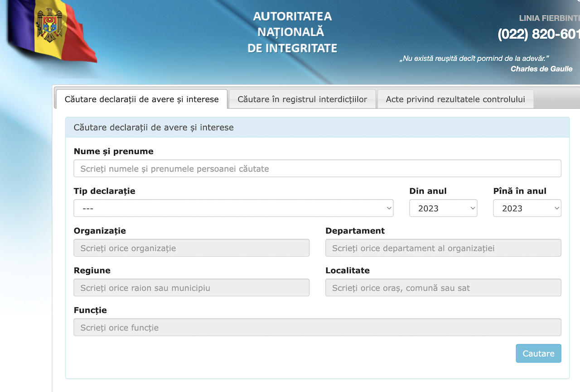The width and height of the screenshot is (580, 392).
Task: Switch to Căutare declarații de avere și interese tab
Action: [141, 99]
